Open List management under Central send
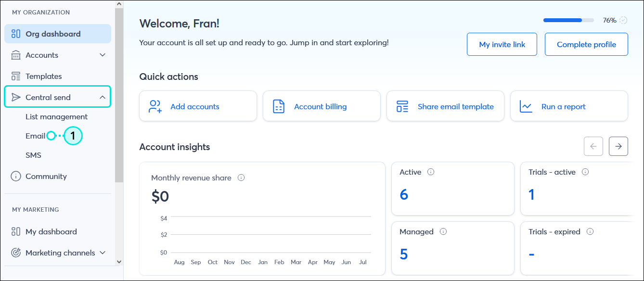The width and height of the screenshot is (644, 281). 56,116
